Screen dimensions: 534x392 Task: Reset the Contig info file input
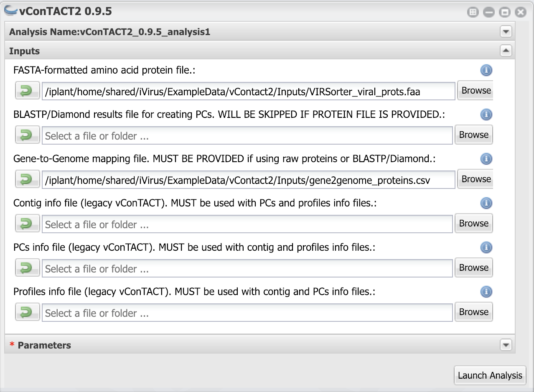coord(27,223)
